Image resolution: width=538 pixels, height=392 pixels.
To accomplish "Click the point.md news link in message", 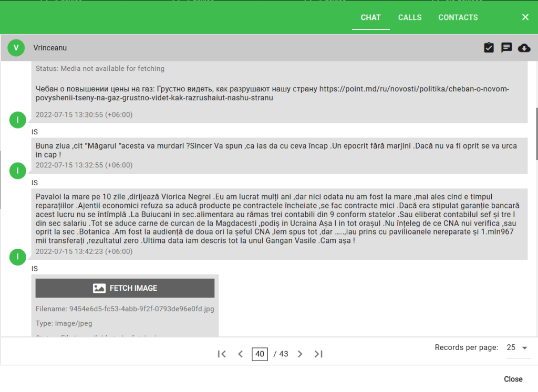I will point(273,93).
